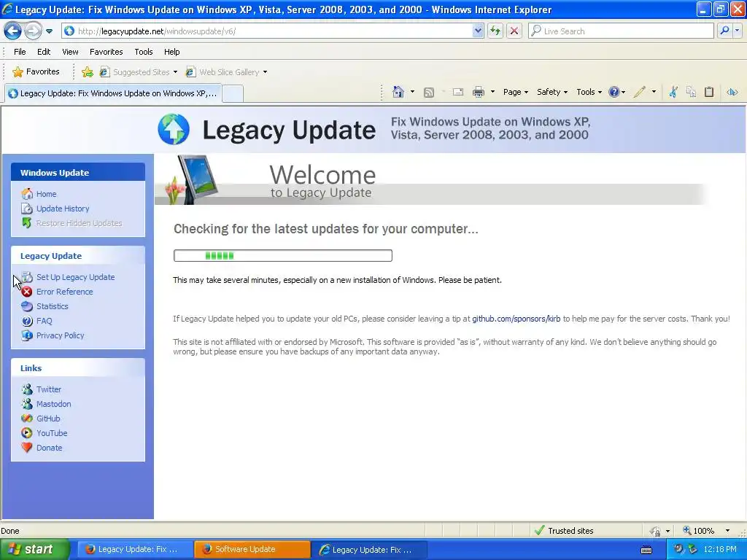Open the recent pages dropdown arrow
Image resolution: width=747 pixels, height=560 pixels.
pyautogui.click(x=49, y=31)
